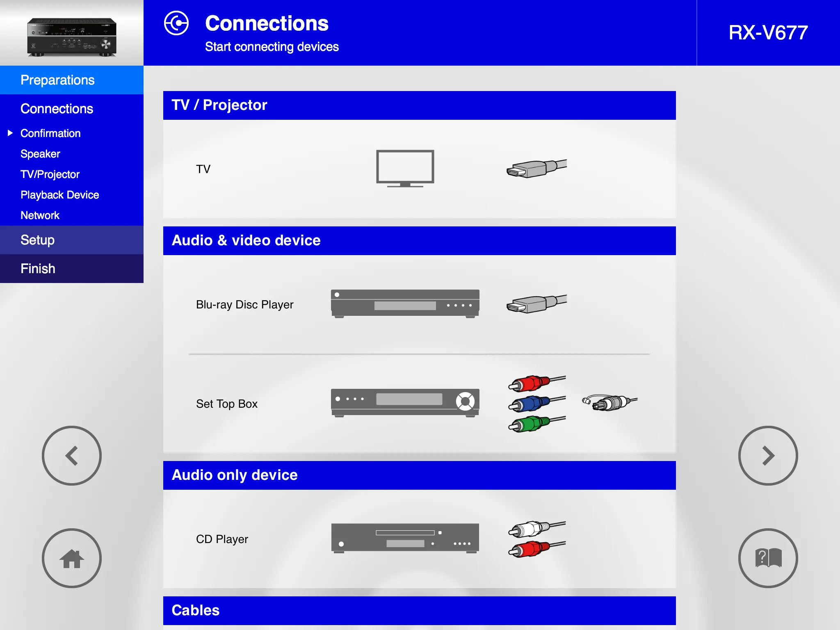This screenshot has width=840, height=630.
Task: Expand the Network configuration section
Action: click(x=39, y=216)
